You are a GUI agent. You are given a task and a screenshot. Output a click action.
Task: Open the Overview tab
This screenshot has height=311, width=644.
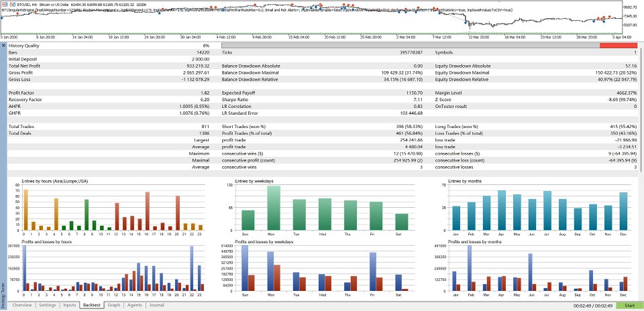point(21,305)
